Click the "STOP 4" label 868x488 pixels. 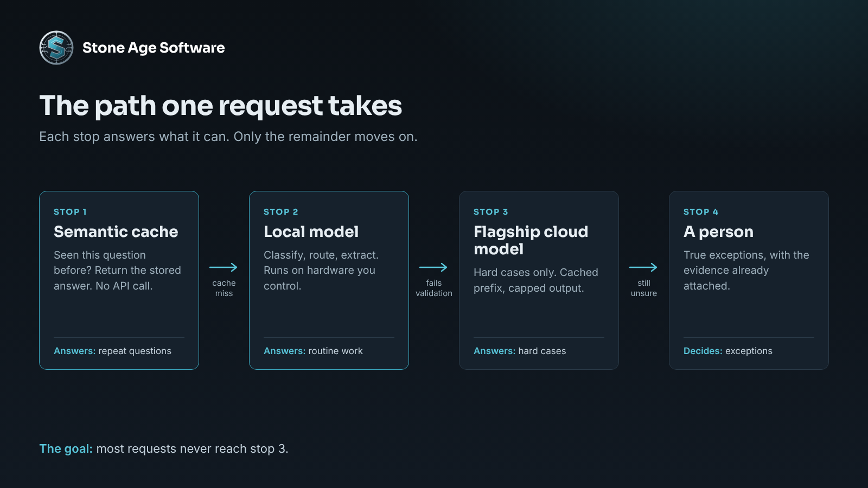tap(701, 212)
